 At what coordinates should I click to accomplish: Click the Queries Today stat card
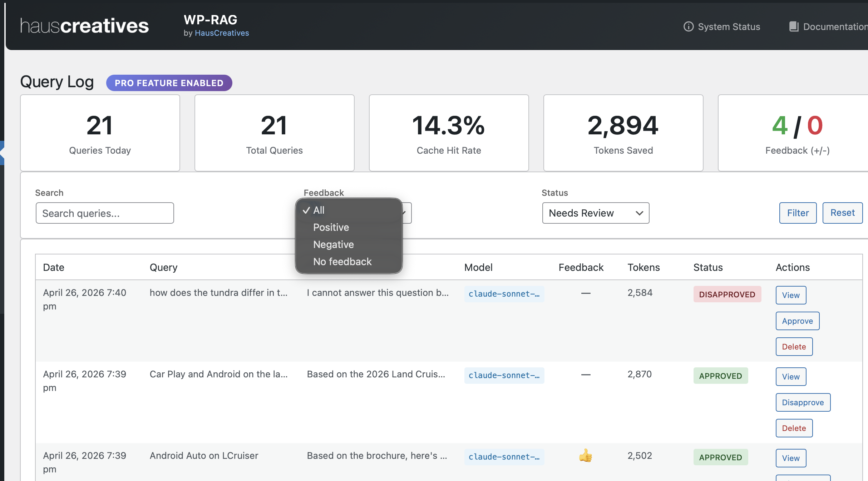pyautogui.click(x=100, y=133)
